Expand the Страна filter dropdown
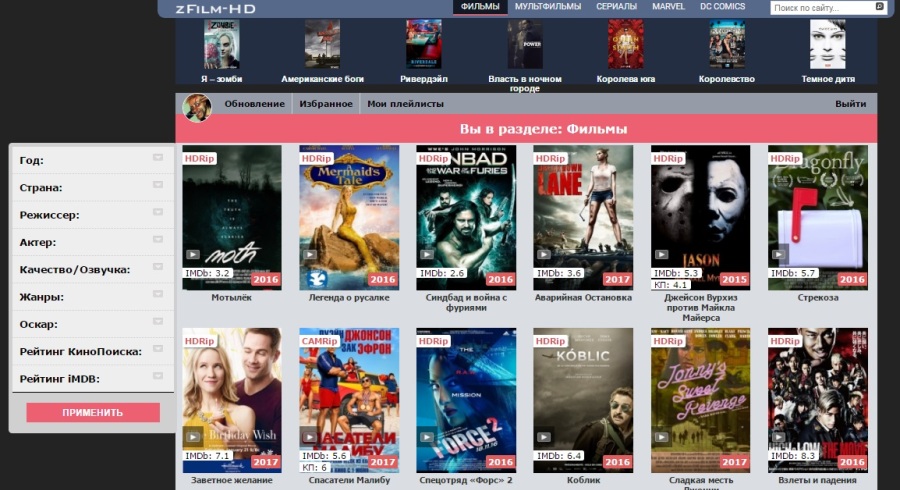Viewport: 900px width, 490px height. pos(158,185)
